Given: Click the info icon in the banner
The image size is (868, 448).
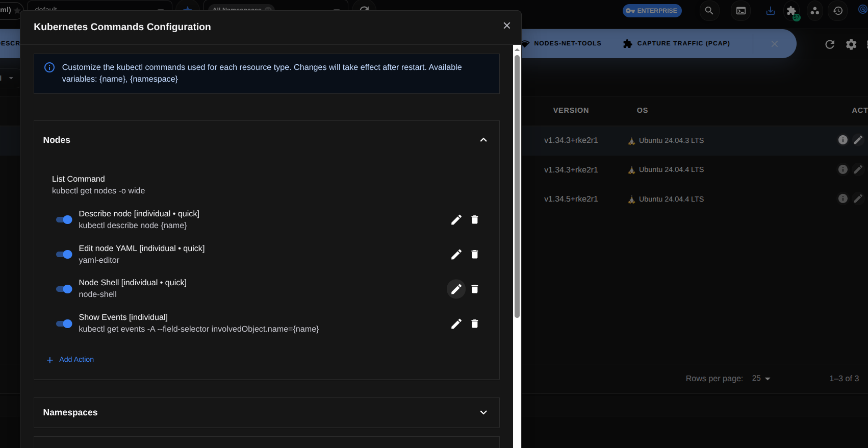Looking at the screenshot, I should [49, 67].
